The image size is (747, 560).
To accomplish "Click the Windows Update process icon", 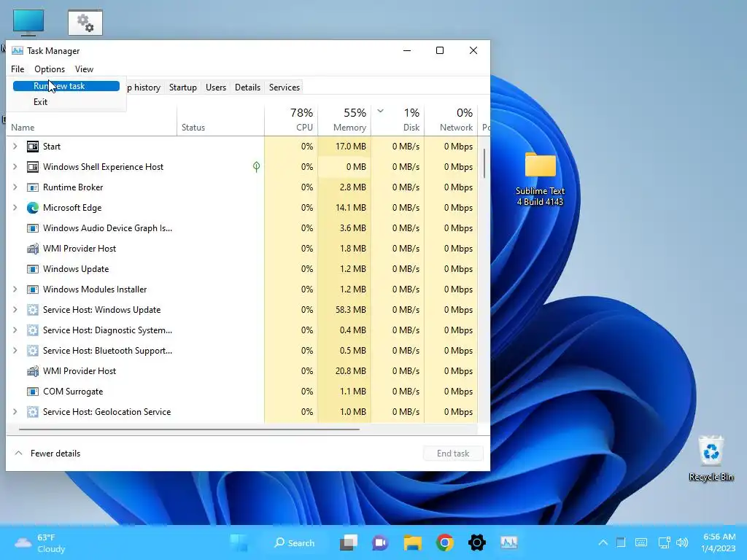I will coord(32,269).
